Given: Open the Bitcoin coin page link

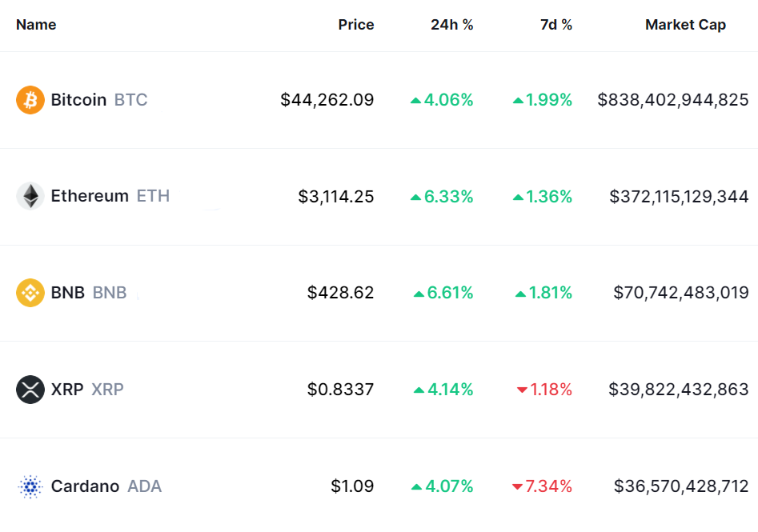Looking at the screenshot, I should (x=78, y=100).
